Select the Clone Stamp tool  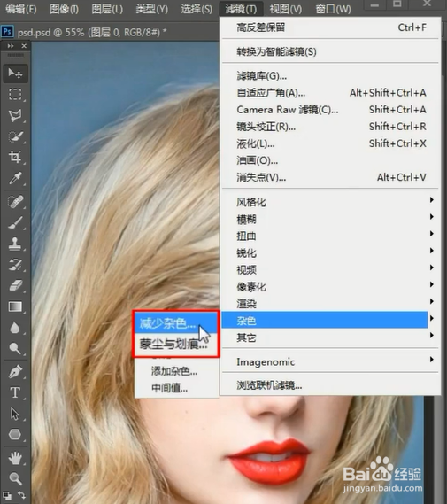point(15,244)
